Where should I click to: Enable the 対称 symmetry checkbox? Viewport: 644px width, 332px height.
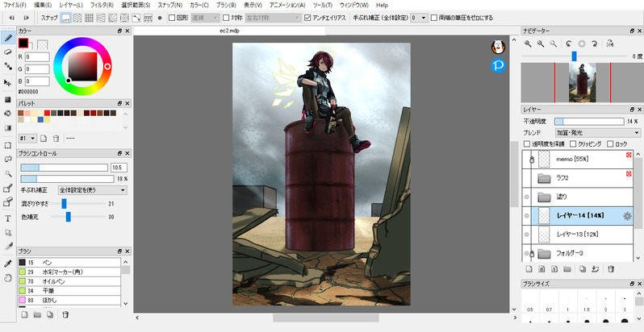pyautogui.click(x=226, y=18)
